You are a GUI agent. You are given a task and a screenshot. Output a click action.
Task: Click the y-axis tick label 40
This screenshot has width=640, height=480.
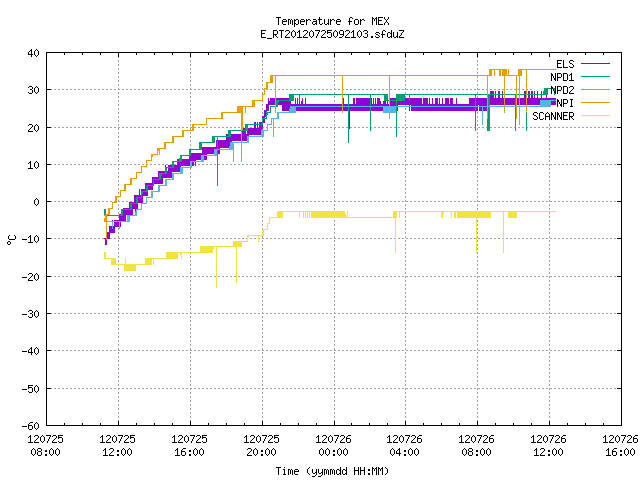click(33, 53)
